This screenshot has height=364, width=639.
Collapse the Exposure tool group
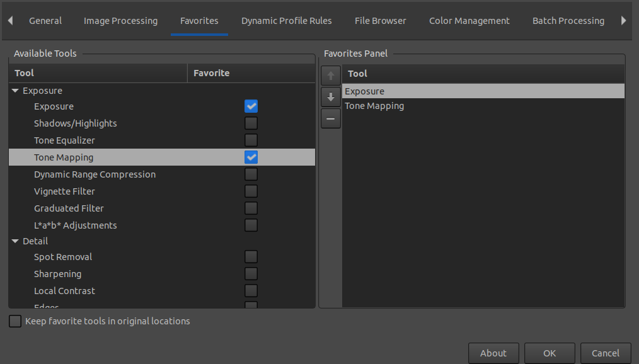(16, 91)
